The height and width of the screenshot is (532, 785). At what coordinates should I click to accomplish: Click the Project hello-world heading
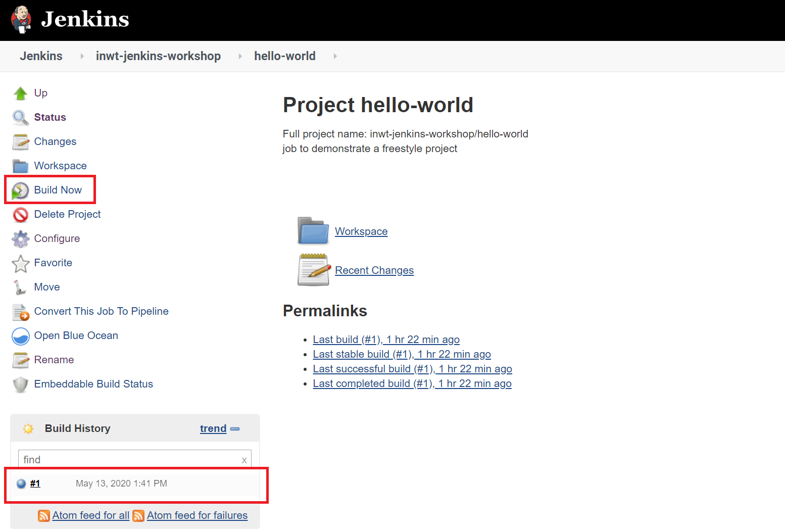tap(378, 105)
